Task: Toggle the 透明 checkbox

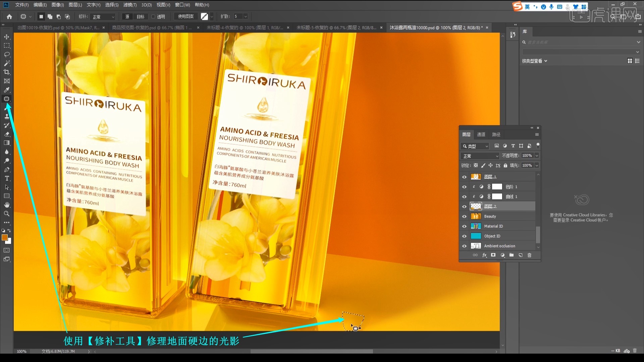Action: (x=153, y=16)
